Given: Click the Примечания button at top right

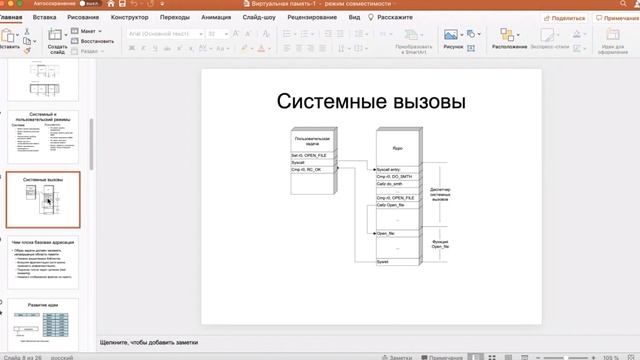Looking at the screenshot, I should 617,18.
